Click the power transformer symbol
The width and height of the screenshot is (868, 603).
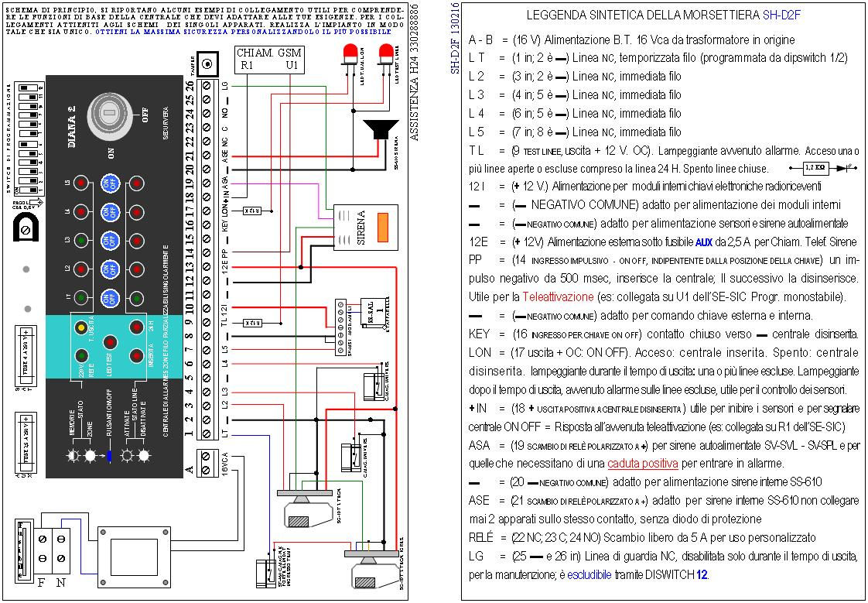[135, 557]
